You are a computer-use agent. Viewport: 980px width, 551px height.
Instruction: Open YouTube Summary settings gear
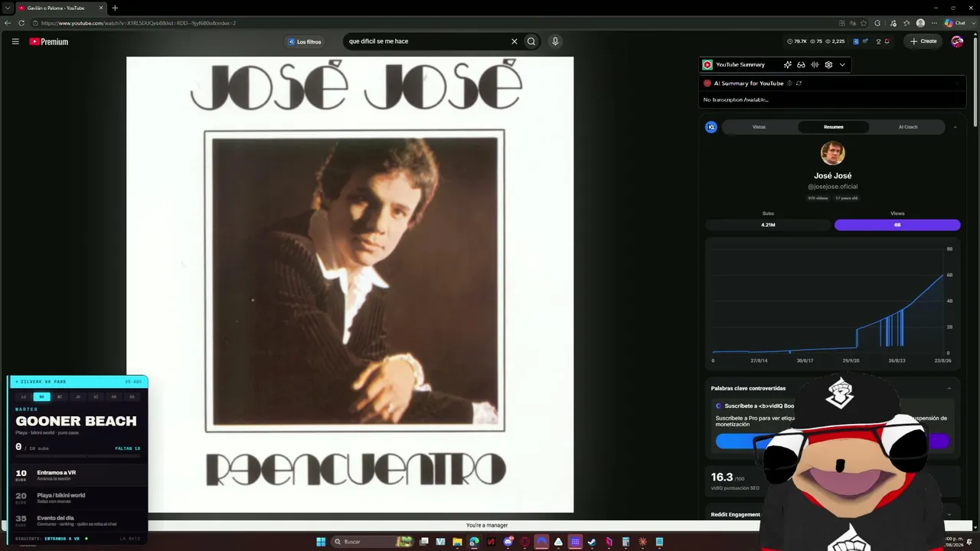tap(828, 65)
